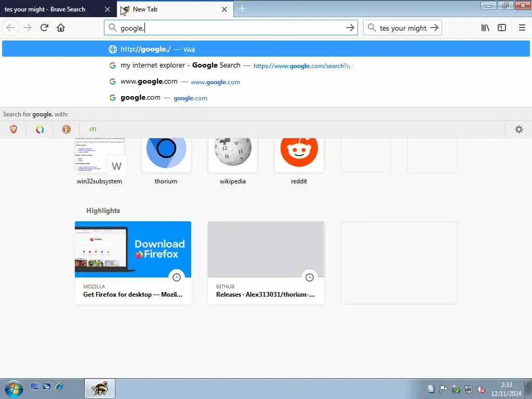Screen dimensions: 532x399
Task: Click the magnifier icon in the address bar
Action: pos(112,28)
